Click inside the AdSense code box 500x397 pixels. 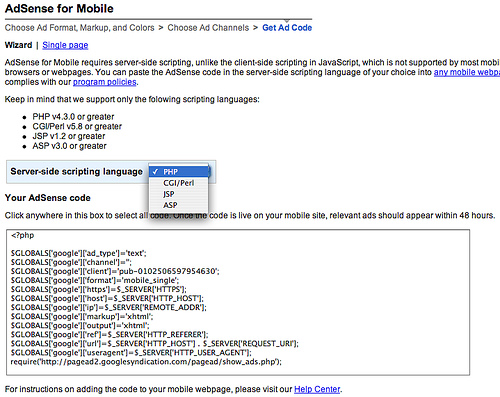[x=238, y=302]
